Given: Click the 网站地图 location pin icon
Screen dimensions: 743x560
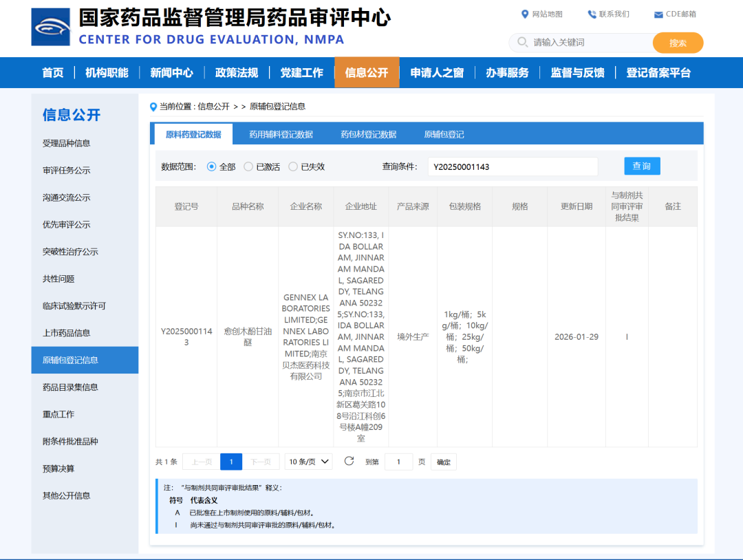Looking at the screenshot, I should tap(524, 13).
